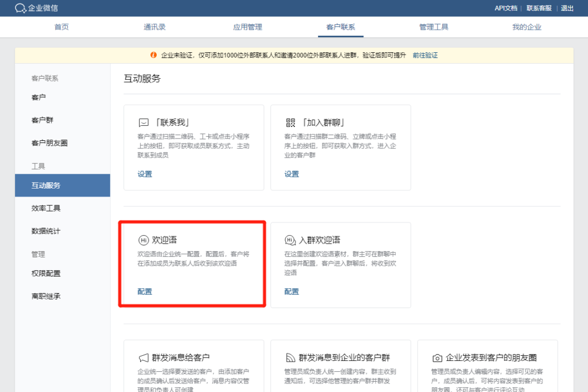Click the 加入群聊 QR code icon
This screenshot has height=392, width=588.
tap(290, 123)
